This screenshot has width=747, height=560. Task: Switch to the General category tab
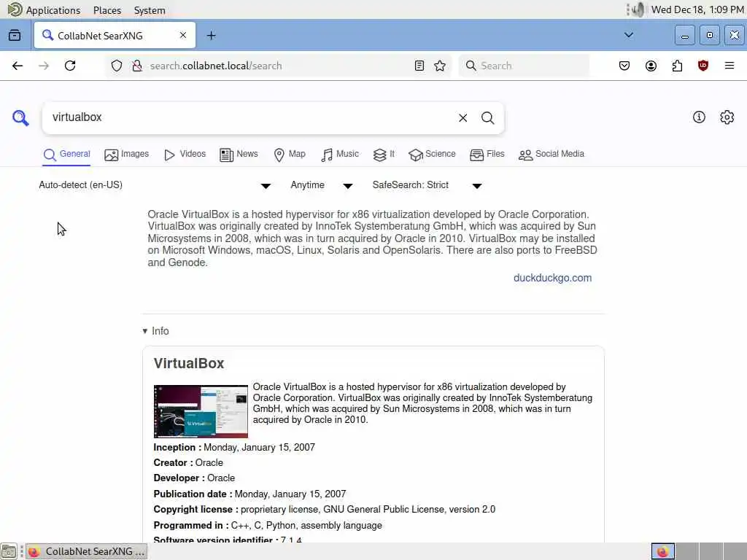tap(66, 155)
